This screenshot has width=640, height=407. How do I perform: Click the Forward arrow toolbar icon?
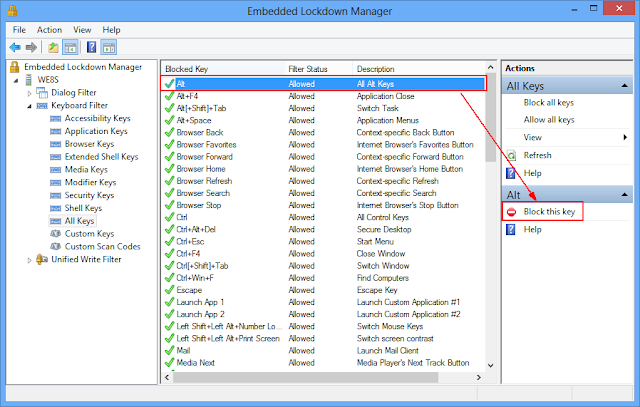coord(31,47)
